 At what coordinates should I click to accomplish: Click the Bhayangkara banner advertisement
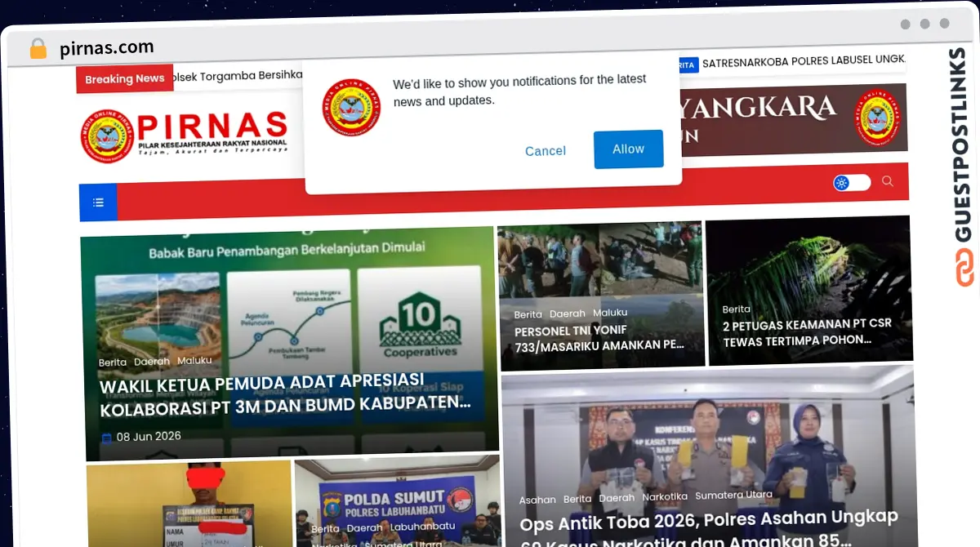coord(792,118)
